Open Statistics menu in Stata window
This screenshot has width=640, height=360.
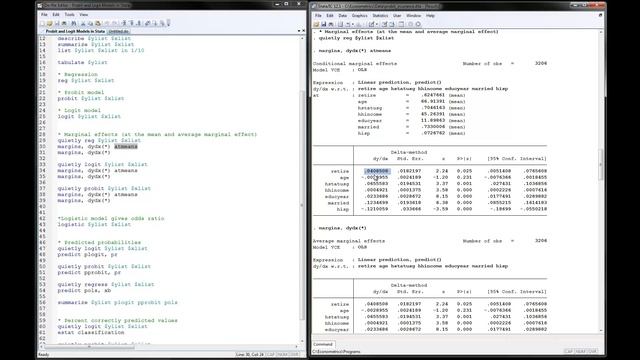(x=380, y=16)
